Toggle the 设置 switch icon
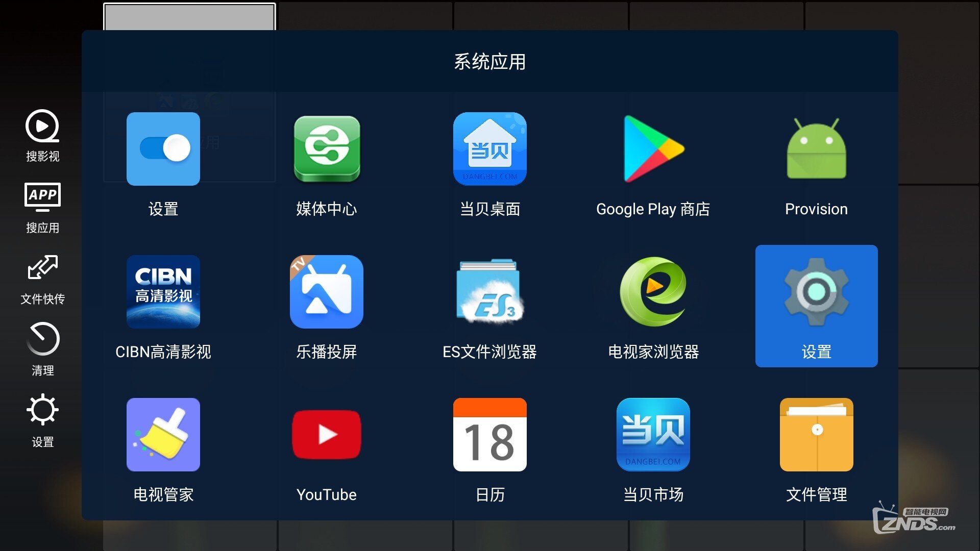 coord(163,148)
